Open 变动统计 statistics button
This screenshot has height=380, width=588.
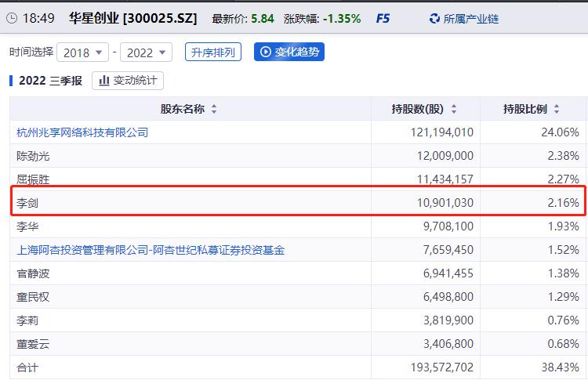coord(128,81)
